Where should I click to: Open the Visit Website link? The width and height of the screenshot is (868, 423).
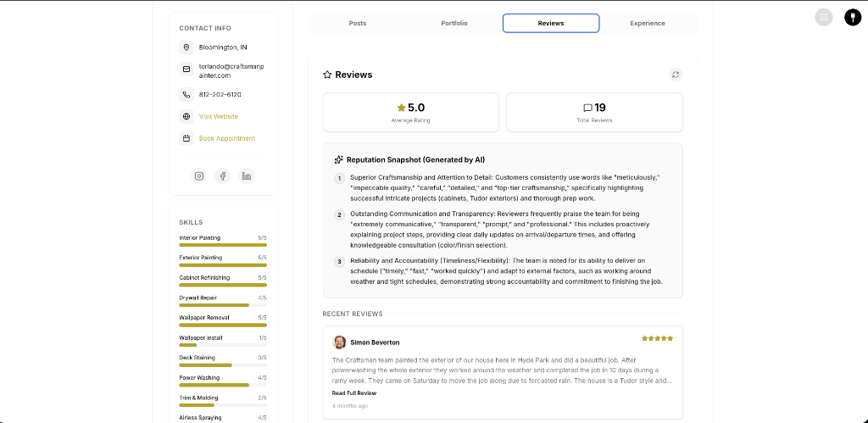click(x=219, y=116)
